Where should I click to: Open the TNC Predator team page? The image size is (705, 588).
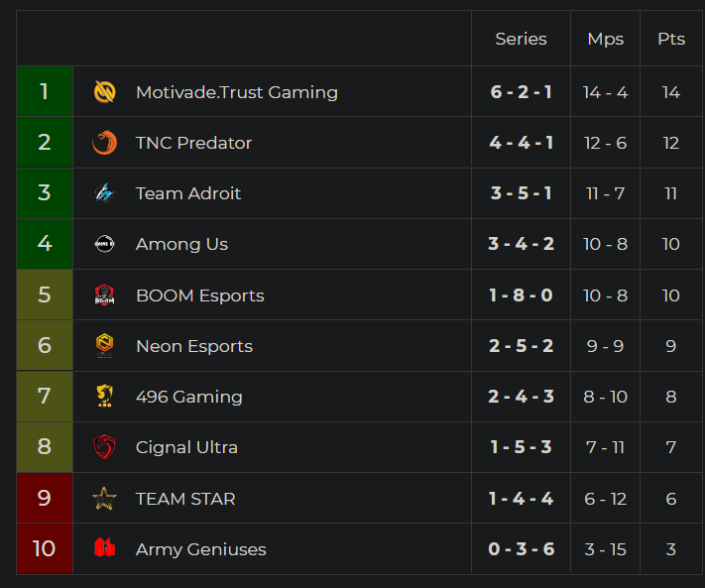point(193,143)
